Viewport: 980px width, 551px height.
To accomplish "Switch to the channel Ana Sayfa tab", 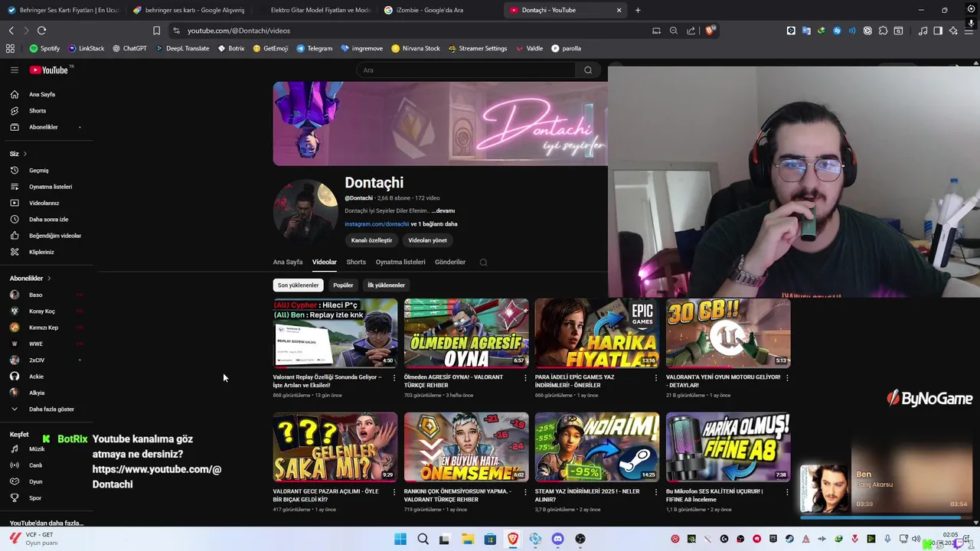I will (x=288, y=262).
